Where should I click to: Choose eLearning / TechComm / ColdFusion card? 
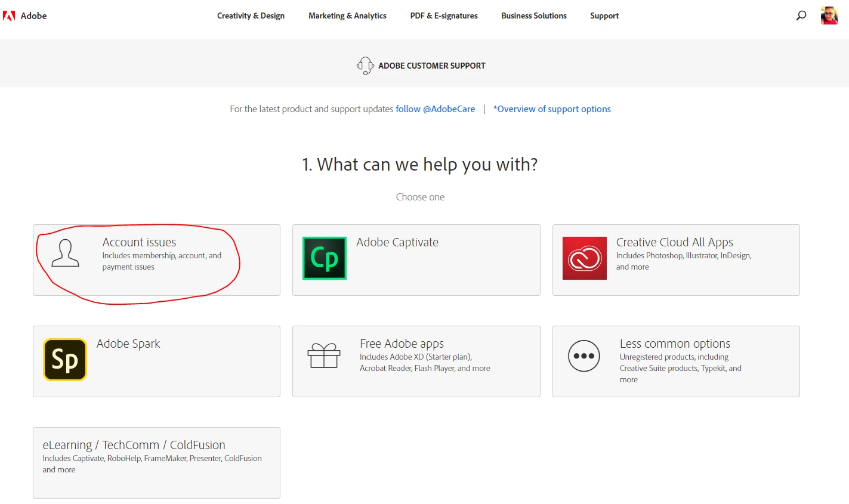[156, 463]
